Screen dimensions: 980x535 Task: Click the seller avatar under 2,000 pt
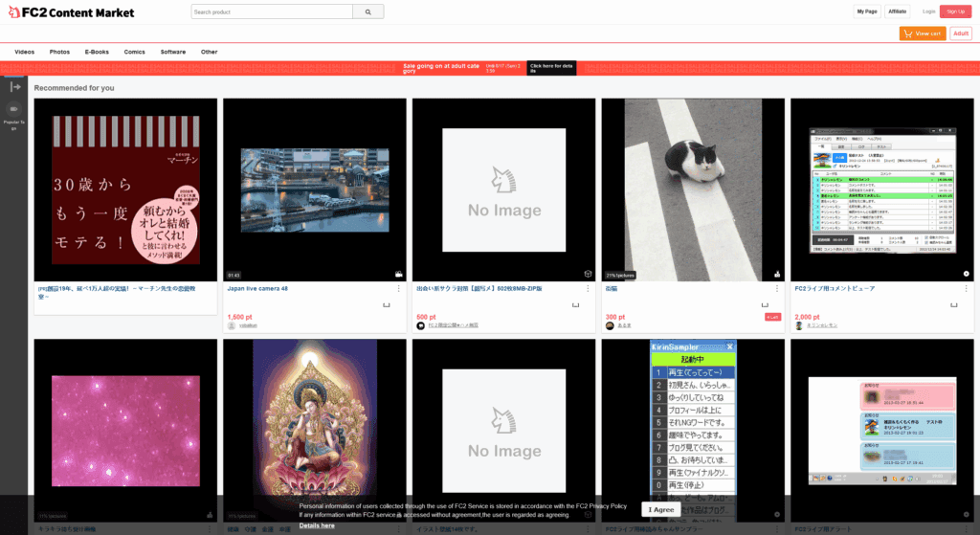tap(799, 325)
